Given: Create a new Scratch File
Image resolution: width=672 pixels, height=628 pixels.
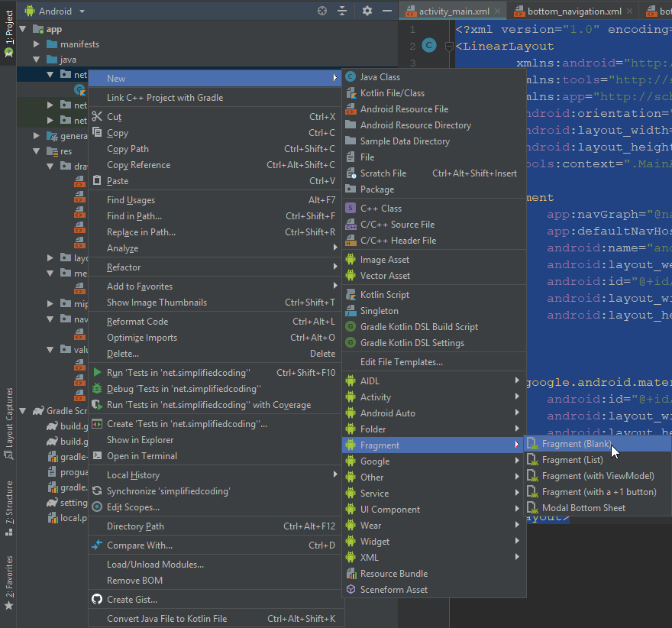Looking at the screenshot, I should 435,173.
